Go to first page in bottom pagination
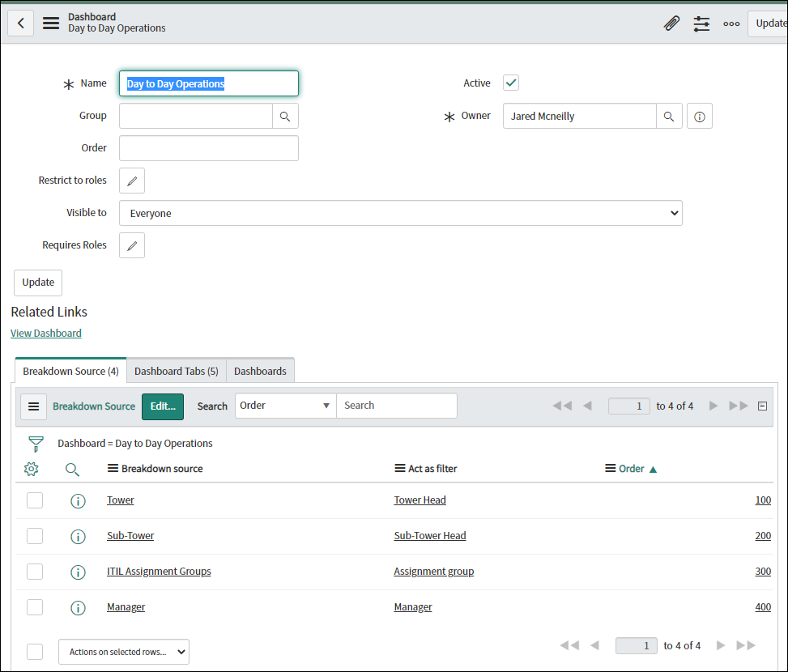The image size is (788, 672). pos(569,645)
